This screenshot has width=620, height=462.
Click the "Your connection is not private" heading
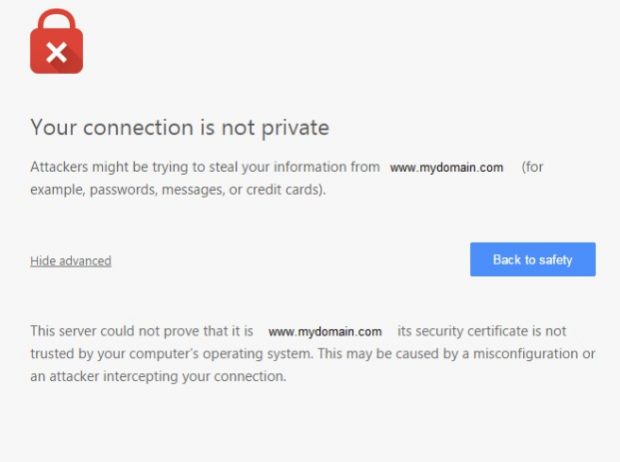tap(179, 127)
